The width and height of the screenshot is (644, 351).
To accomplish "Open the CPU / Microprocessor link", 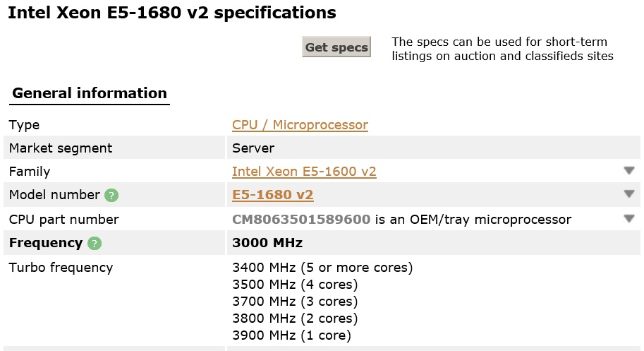I will coord(300,125).
